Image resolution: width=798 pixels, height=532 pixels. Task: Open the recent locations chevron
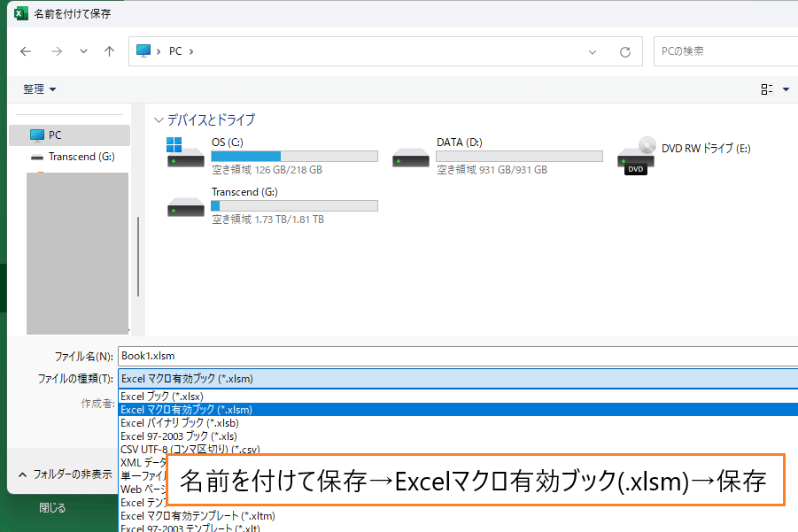83,51
